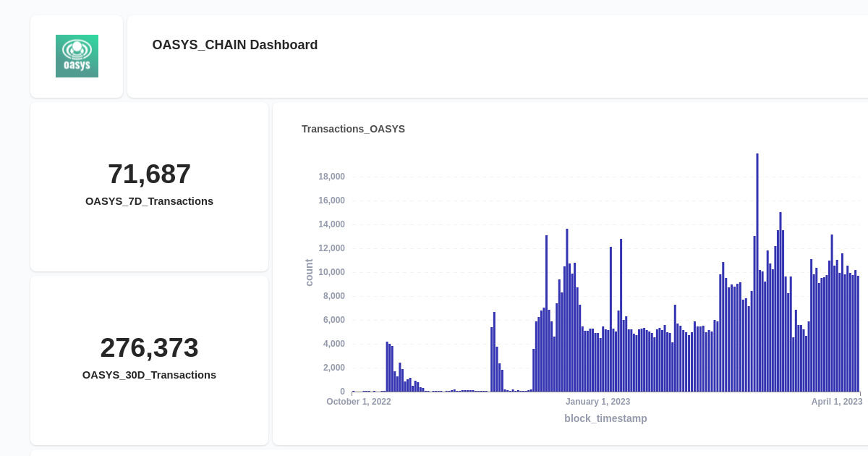Open the OASYS_7D_Transactions stat card

click(x=149, y=186)
